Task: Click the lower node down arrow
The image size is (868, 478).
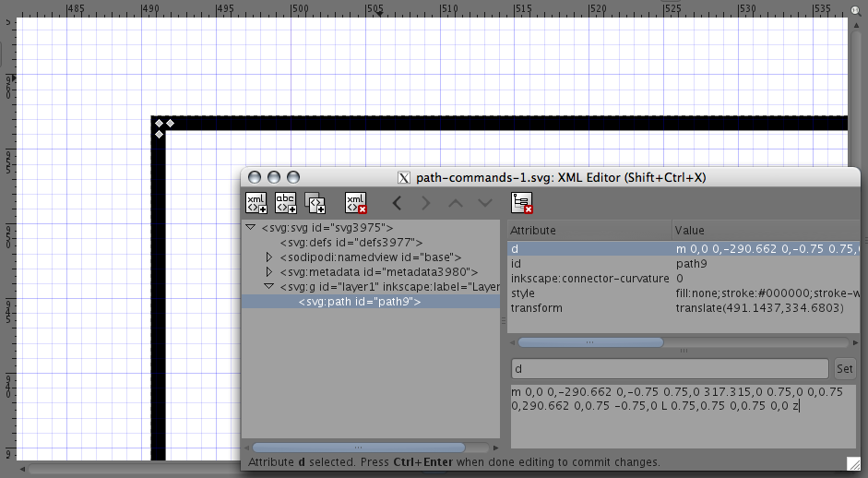Action: 485,203
